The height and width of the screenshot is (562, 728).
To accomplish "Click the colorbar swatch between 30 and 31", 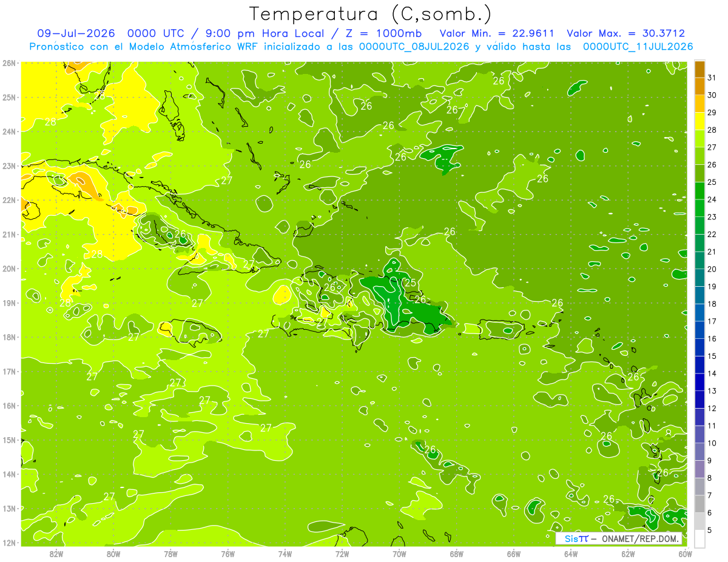I will (699, 86).
